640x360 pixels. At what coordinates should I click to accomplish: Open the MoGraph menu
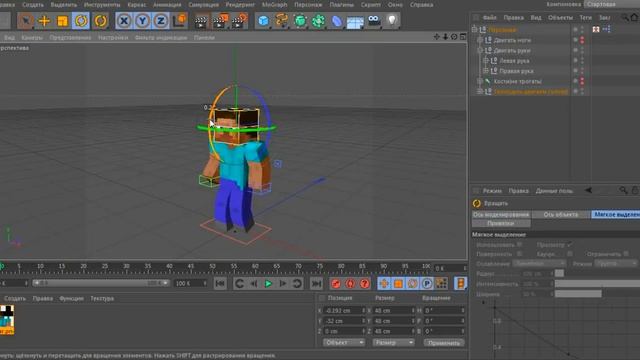point(274,5)
